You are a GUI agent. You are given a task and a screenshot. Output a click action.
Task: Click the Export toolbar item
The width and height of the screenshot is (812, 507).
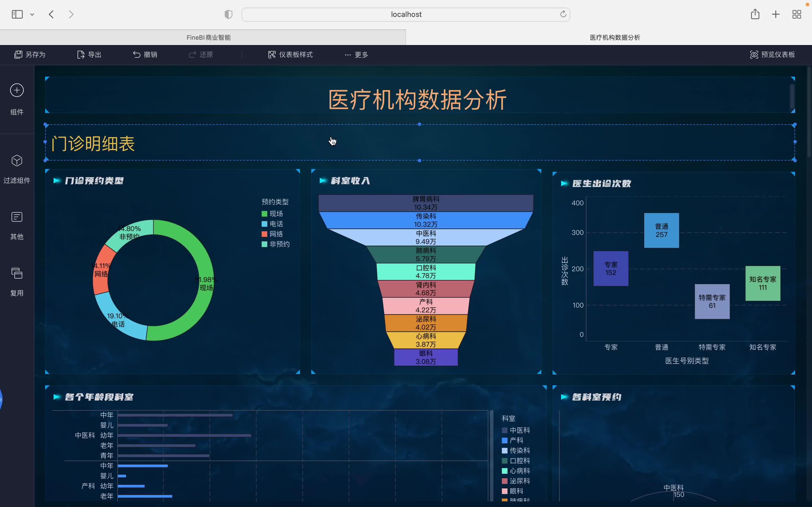[x=89, y=55]
